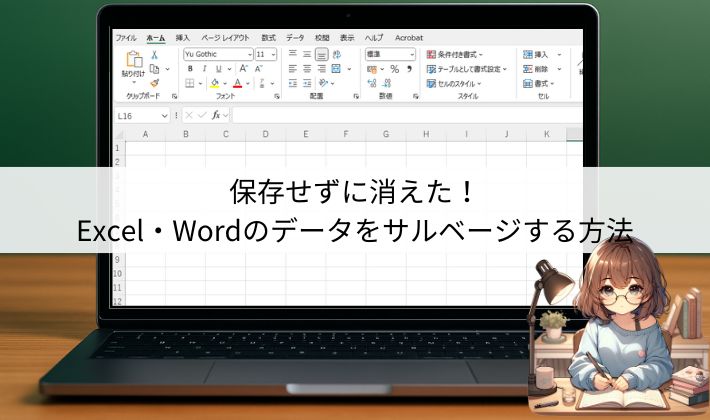Select the Format Painter brush icon

[154, 83]
